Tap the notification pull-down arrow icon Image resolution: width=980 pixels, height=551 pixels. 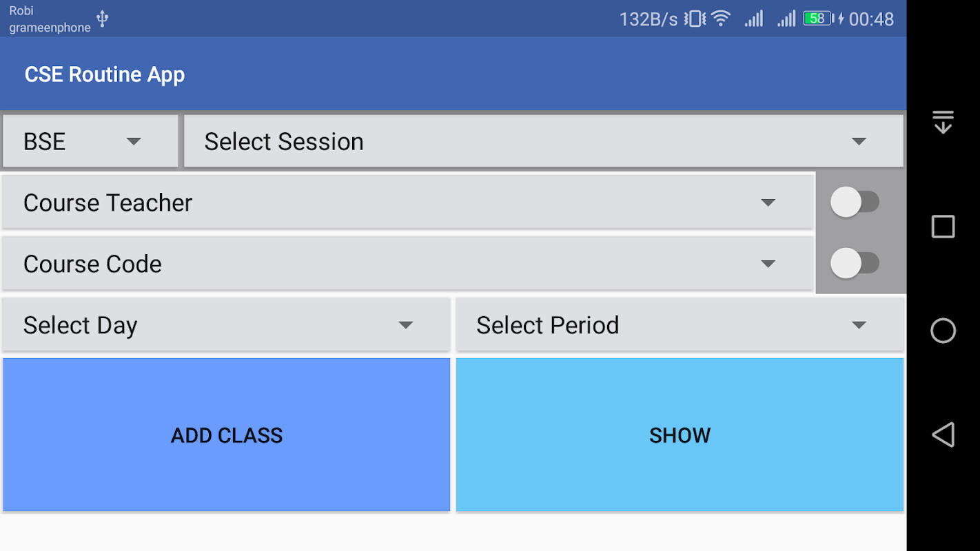[x=943, y=122]
